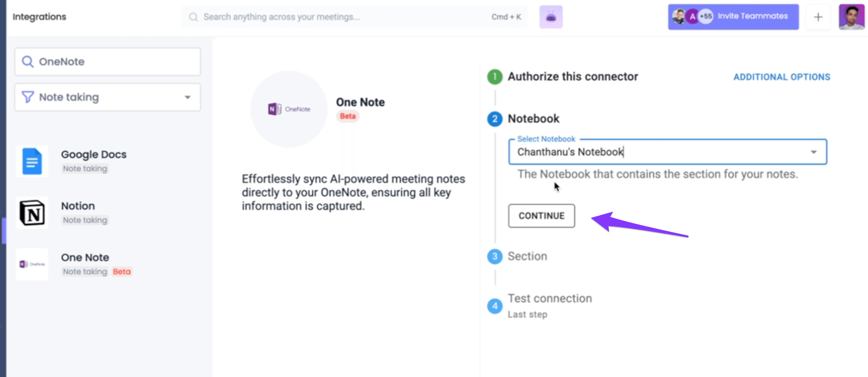Click the OneNote integrations search box
This screenshot has height=377, width=868.
(x=108, y=62)
